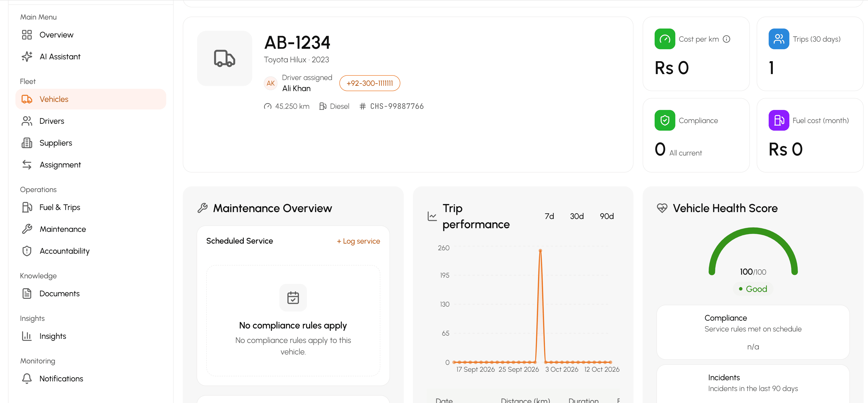Open the Incidents health card

point(753,384)
